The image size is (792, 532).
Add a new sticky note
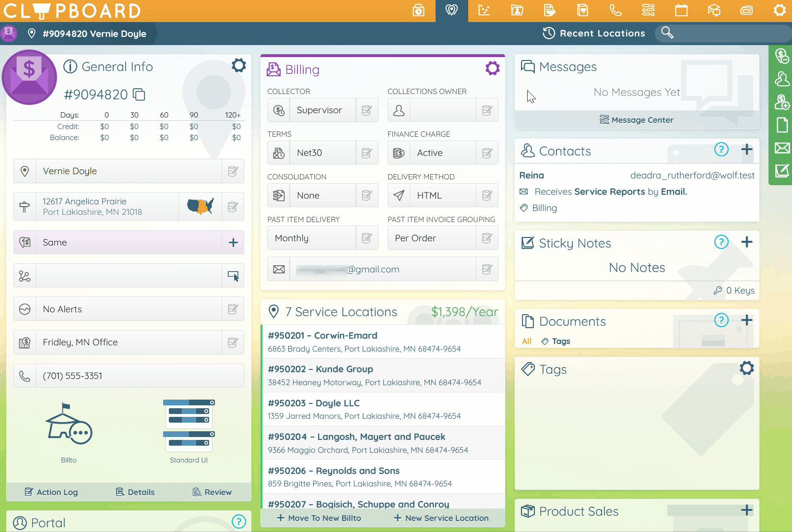(x=747, y=242)
